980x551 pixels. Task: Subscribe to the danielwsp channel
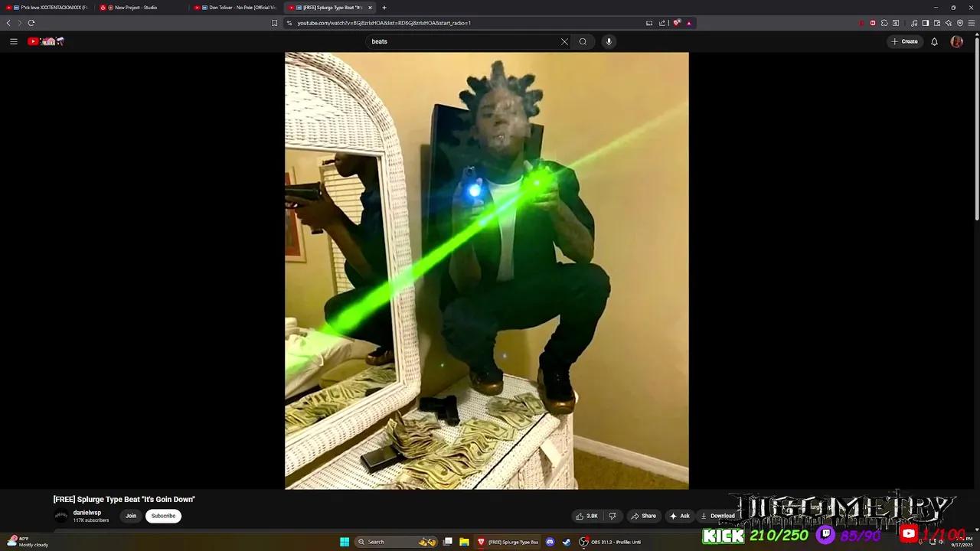point(163,516)
